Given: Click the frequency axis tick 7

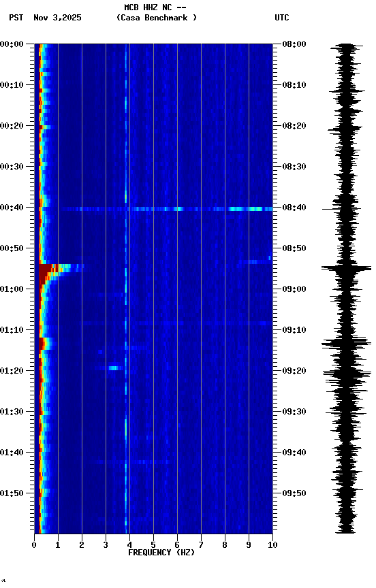Looking at the screenshot, I should coord(201,545).
